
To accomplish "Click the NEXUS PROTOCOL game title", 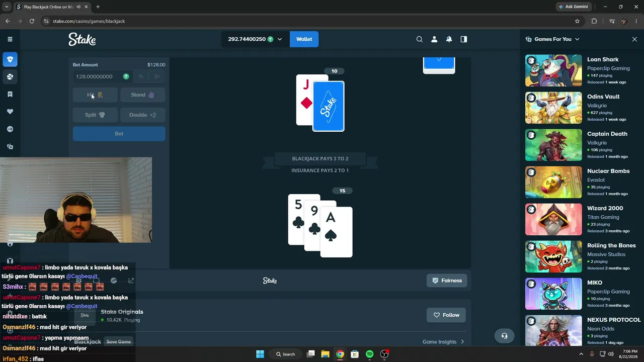I will (x=614, y=320).
